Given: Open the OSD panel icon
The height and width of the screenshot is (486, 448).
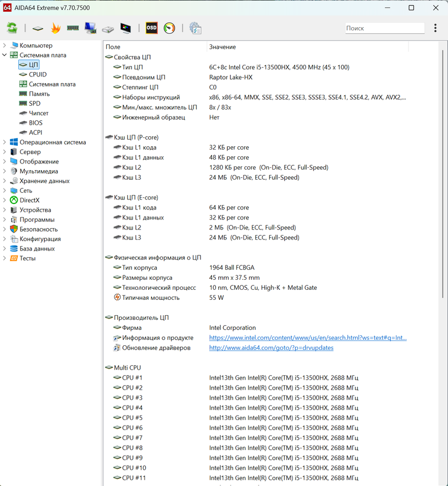Looking at the screenshot, I should point(151,28).
